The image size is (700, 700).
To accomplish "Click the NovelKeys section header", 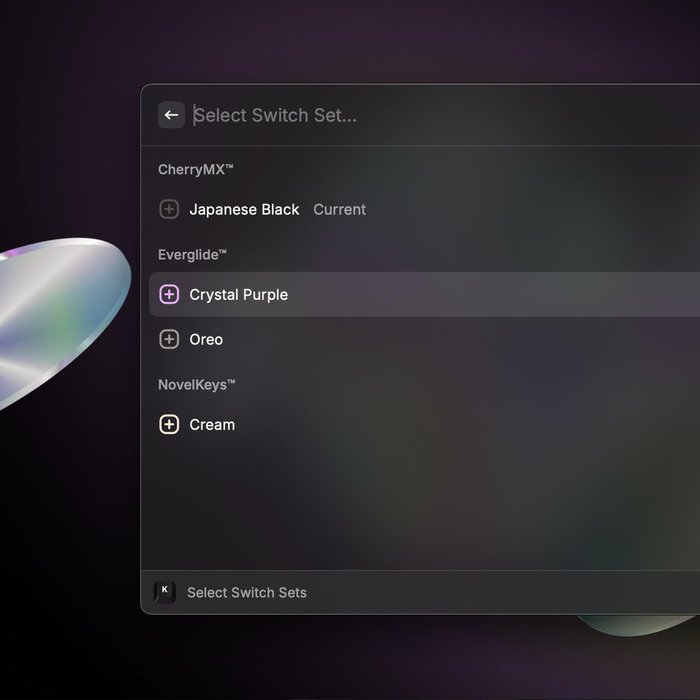I will 196,385.
